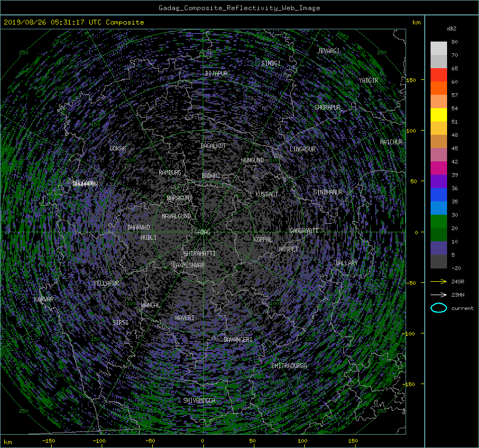This screenshot has width=479, height=448.
Task: Click the current legend label
Action: 463,308
